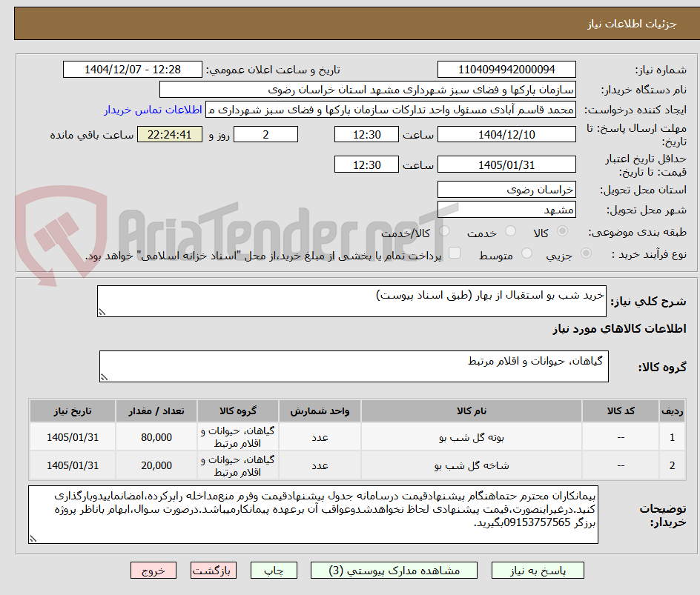Click the countdown timer 22:24:41
Image resolution: width=700 pixels, height=595 pixels.
(170, 134)
